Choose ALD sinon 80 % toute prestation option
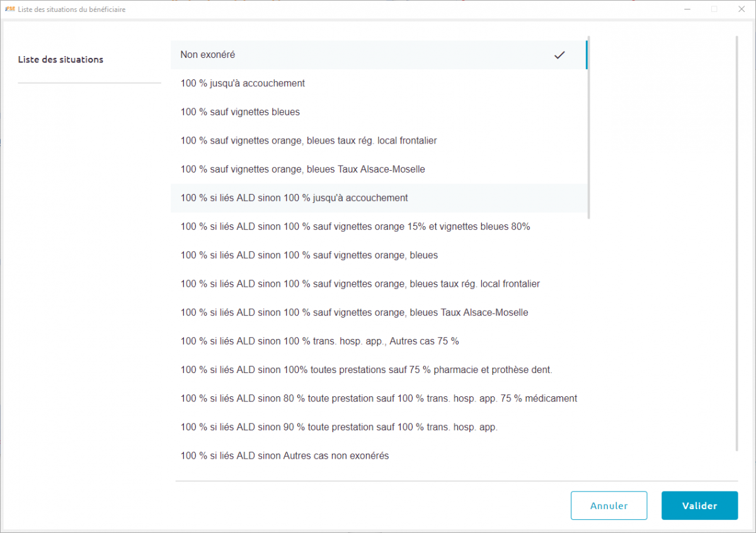 (x=379, y=399)
